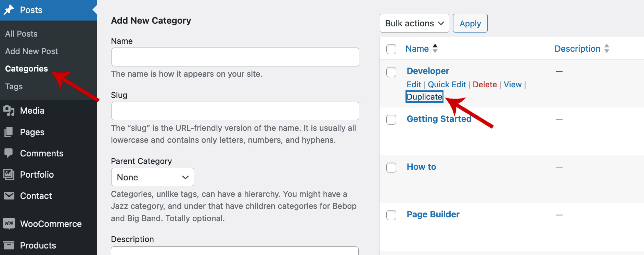The height and width of the screenshot is (255, 644).
Task: Go to All Posts in sidebar
Action: 21,34
